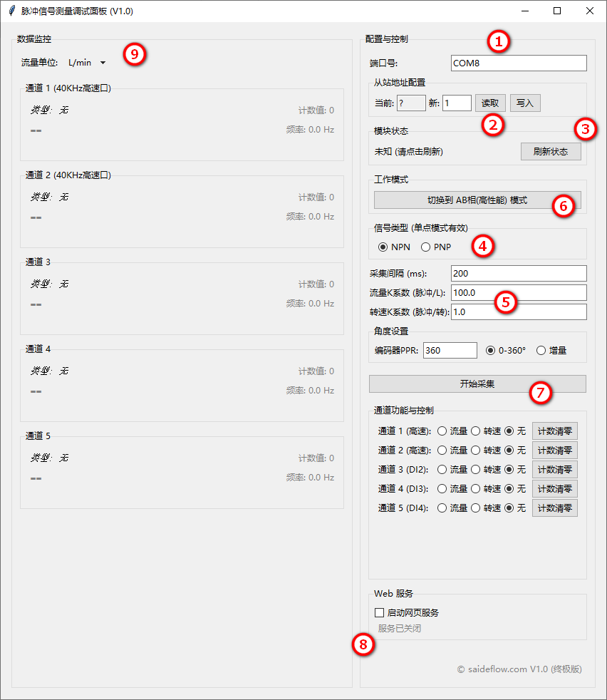Reset 通道 3 count with 计数清零
Image resolution: width=607 pixels, height=700 pixels.
(x=555, y=469)
